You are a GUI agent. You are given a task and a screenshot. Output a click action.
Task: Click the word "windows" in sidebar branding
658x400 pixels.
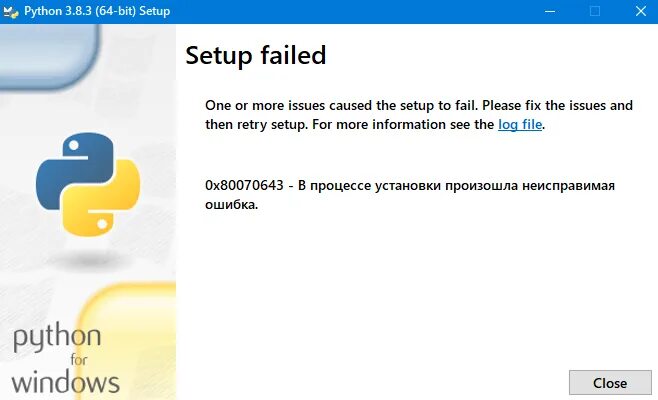(66, 382)
